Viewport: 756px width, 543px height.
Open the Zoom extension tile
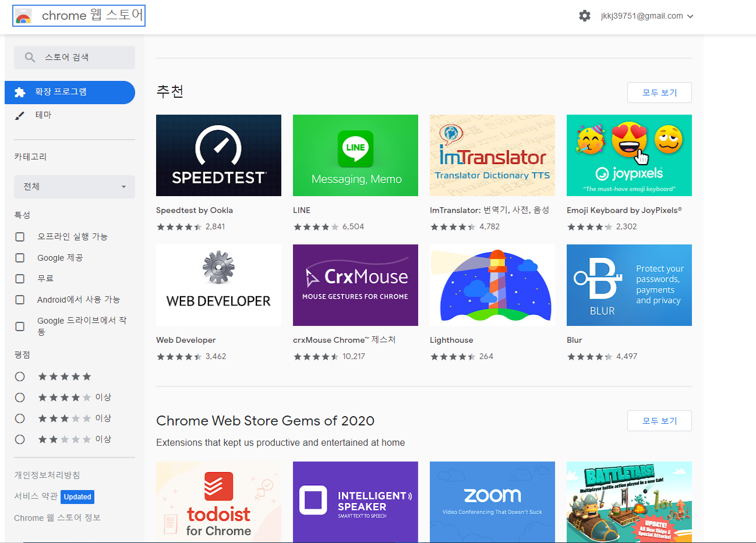[x=492, y=502]
